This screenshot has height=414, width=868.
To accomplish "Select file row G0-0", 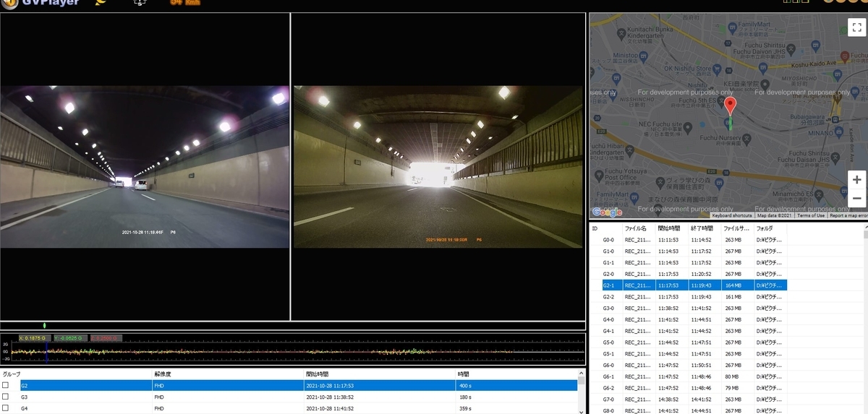I will point(689,240).
